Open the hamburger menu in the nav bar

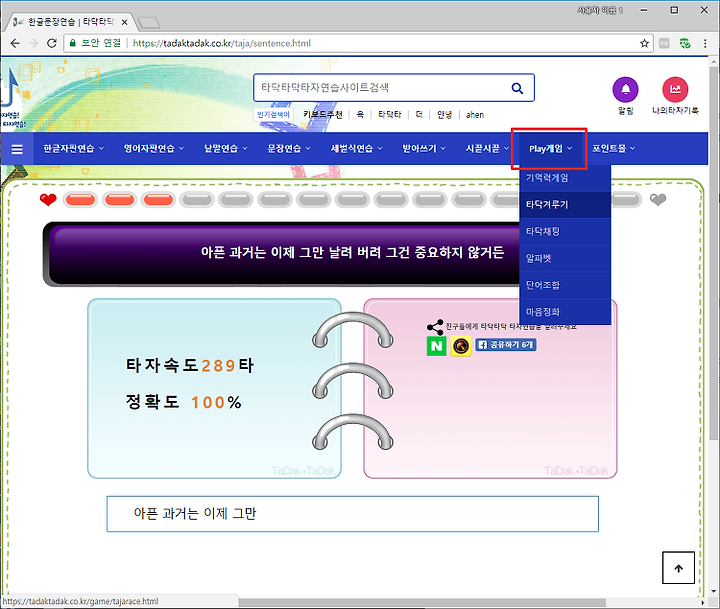17,149
